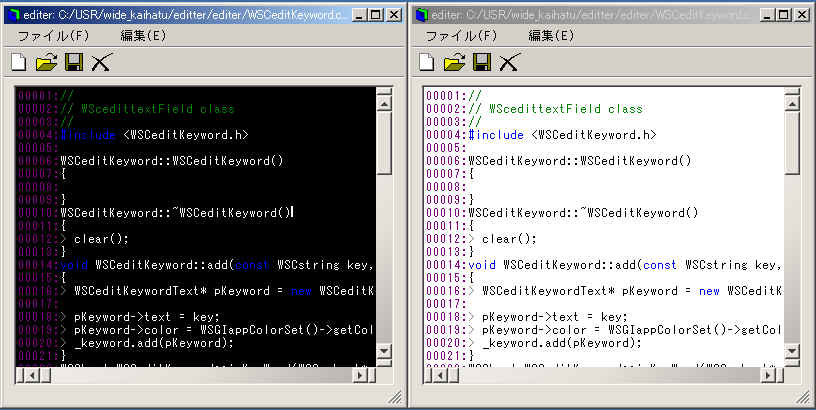Click Open folder icon in right editor window
Image resolution: width=816 pixels, height=410 pixels.
tap(454, 63)
